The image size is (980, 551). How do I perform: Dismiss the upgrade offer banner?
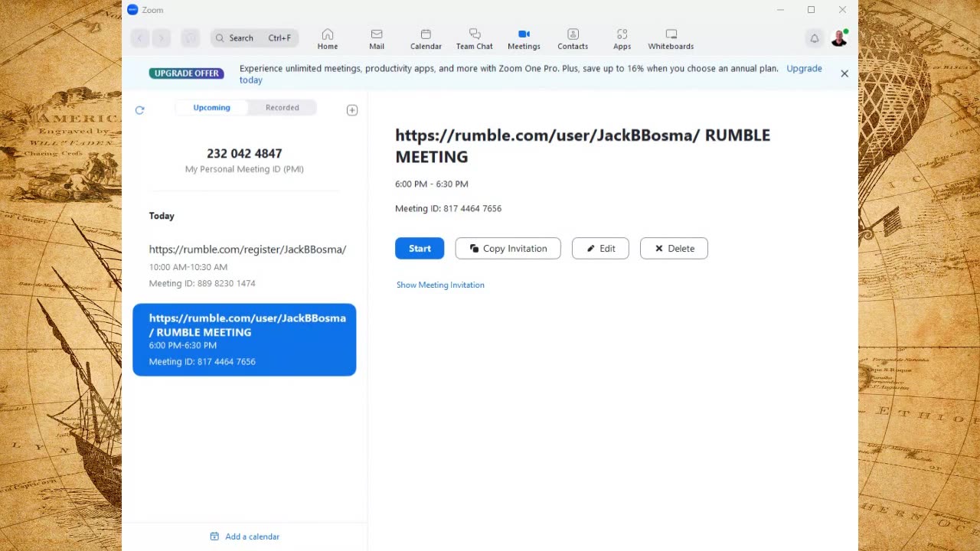844,73
